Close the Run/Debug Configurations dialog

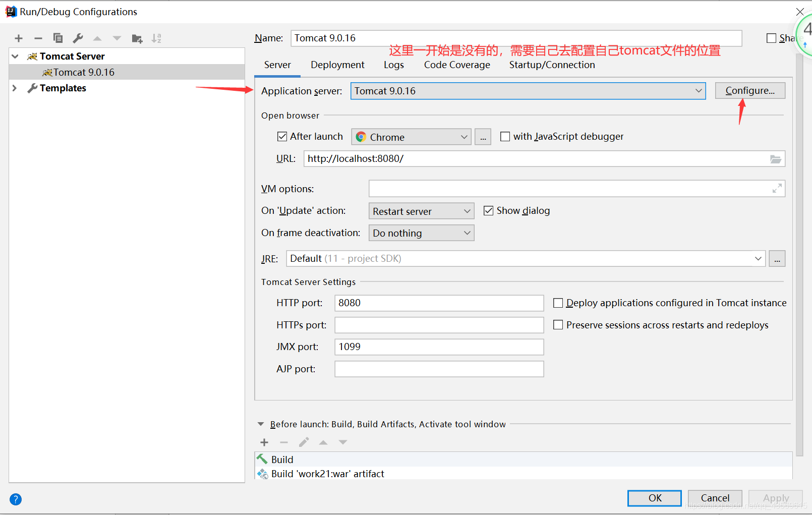[800, 12]
